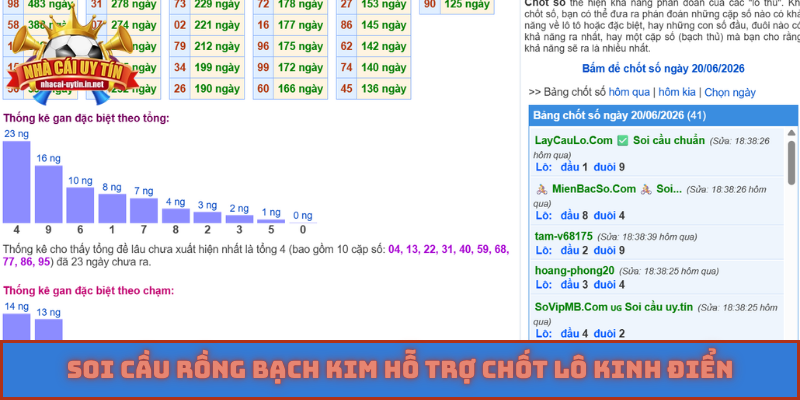
Task: Click the '166 ngày' cell for number 60
Action: click(x=301, y=89)
